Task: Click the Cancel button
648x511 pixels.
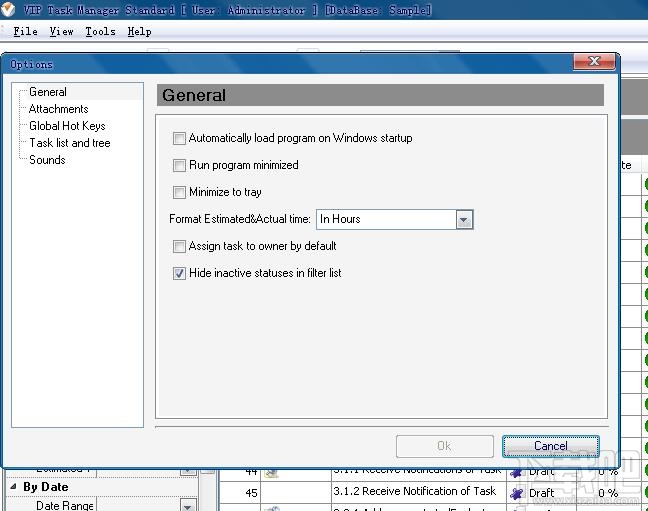Action: [550, 446]
